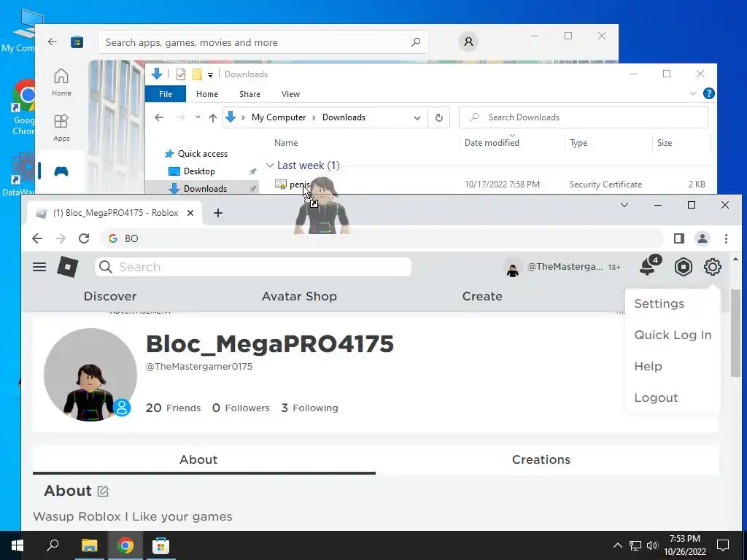Go up one folder in Explorer
This screenshot has width=747, height=560.
click(213, 117)
